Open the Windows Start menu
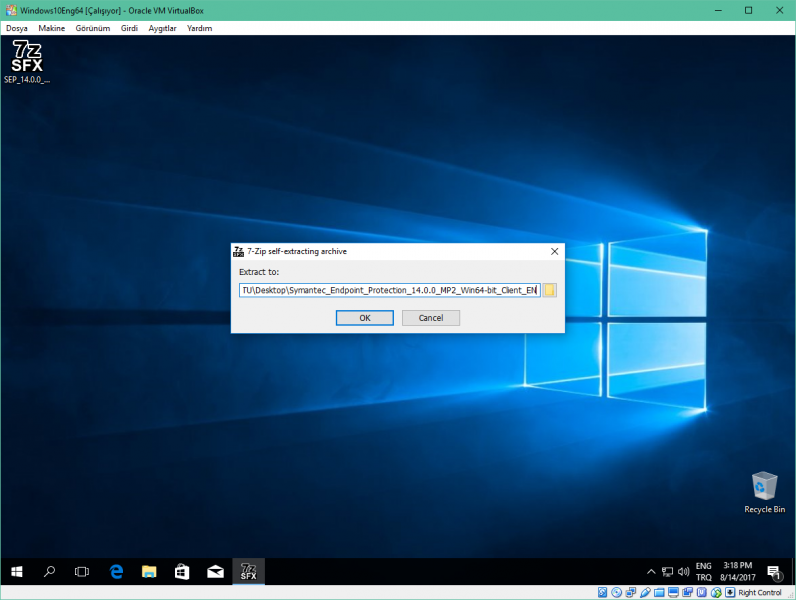This screenshot has width=796, height=600. point(17,572)
